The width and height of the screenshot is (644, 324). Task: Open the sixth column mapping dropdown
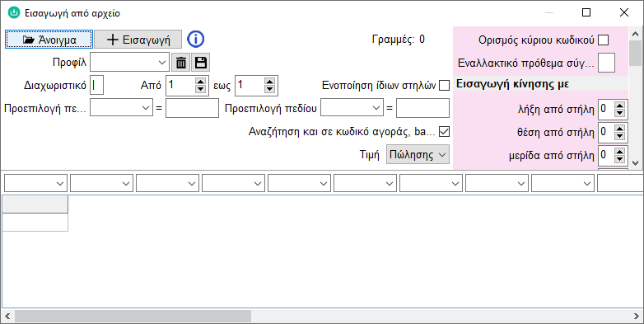click(365, 183)
